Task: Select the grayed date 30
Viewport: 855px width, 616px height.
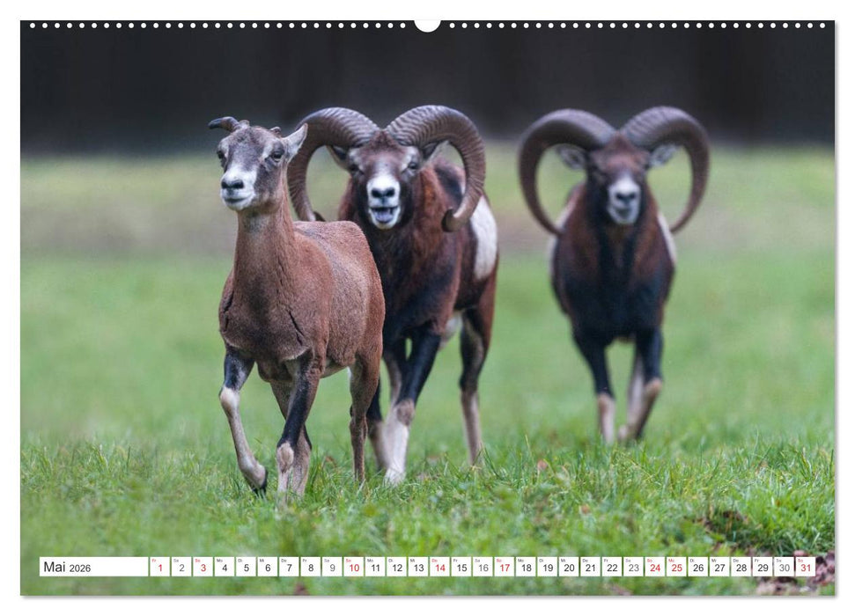Action: (784, 568)
